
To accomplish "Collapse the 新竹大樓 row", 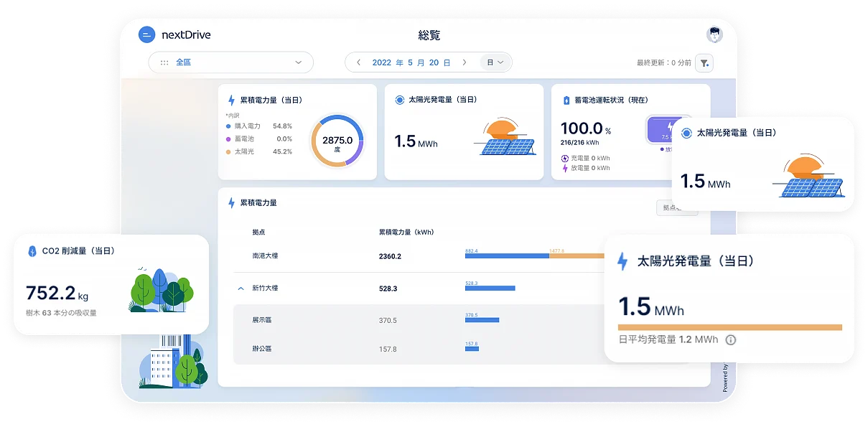I will coord(241,288).
